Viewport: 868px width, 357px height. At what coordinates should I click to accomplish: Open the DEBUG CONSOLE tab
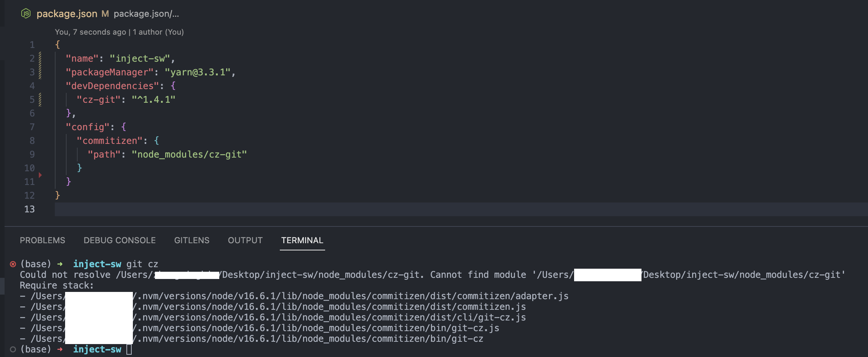pos(120,240)
